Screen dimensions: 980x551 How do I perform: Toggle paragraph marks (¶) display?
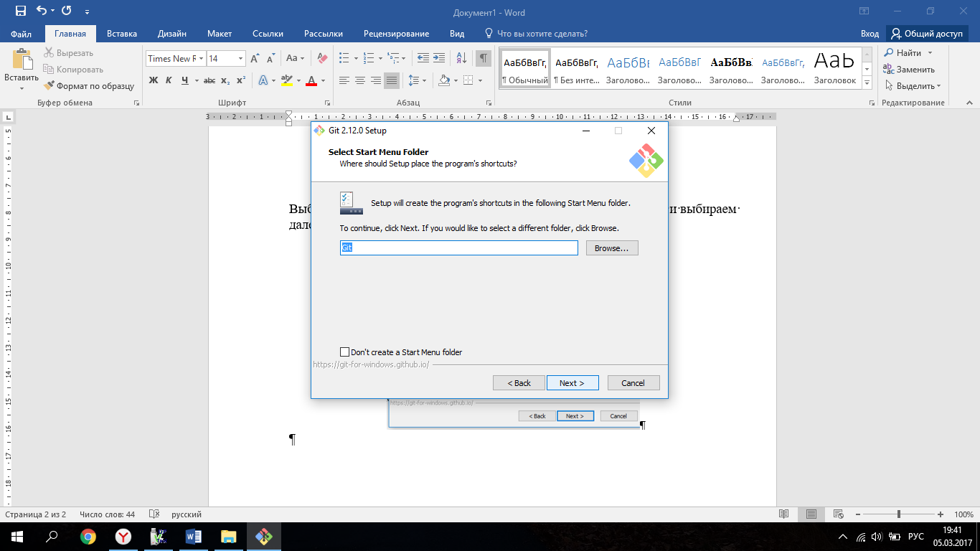coord(484,59)
